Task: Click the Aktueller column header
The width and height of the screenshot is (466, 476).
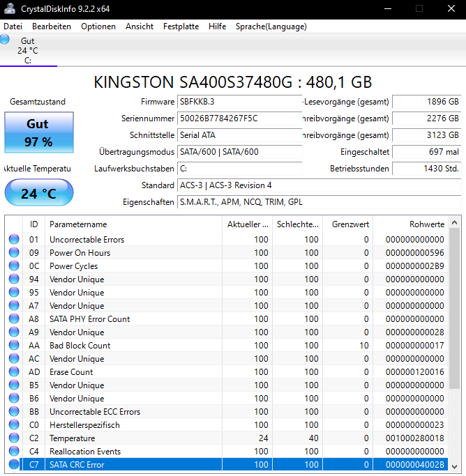Action: (x=247, y=224)
